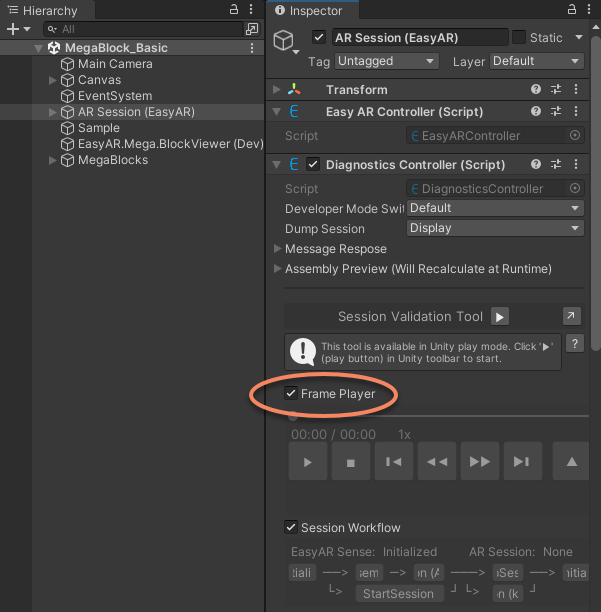Image resolution: width=601 pixels, height=612 pixels.
Task: Open Easy AR Controller presets icon
Action: tap(556, 111)
